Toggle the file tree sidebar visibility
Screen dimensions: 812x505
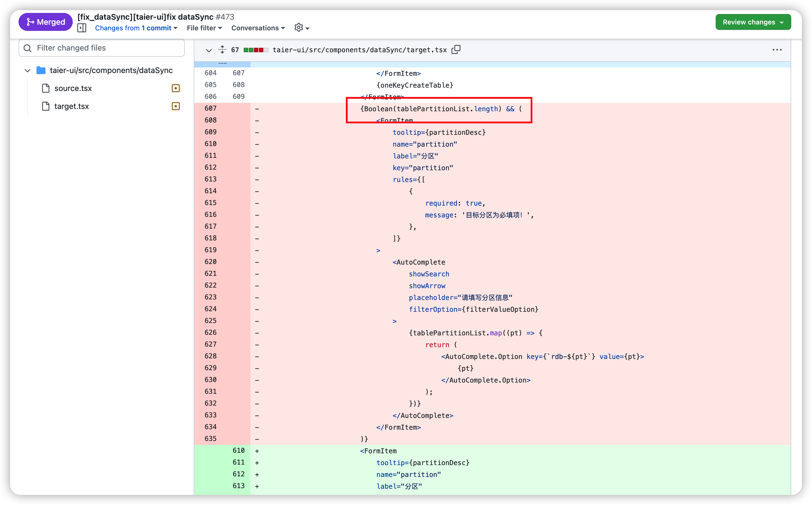(81, 28)
